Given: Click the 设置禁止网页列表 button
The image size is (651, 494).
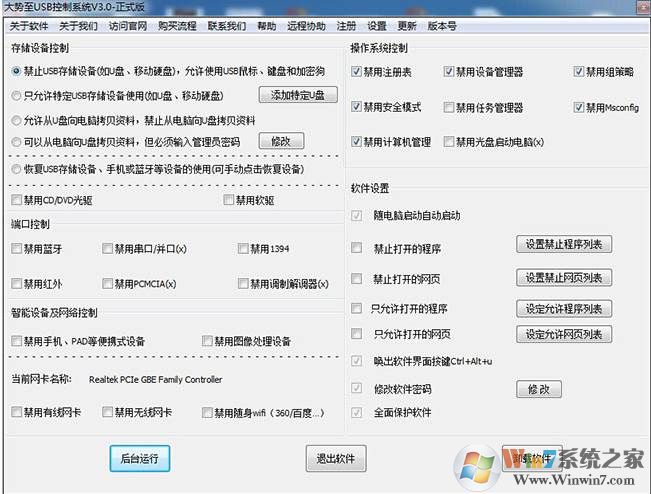Looking at the screenshot, I should pyautogui.click(x=564, y=278).
